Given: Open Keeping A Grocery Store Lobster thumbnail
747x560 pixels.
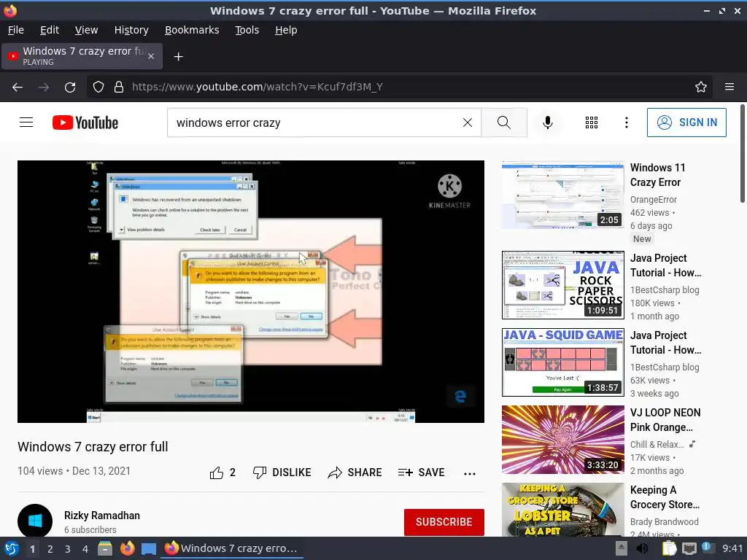Looking at the screenshot, I should point(562,510).
